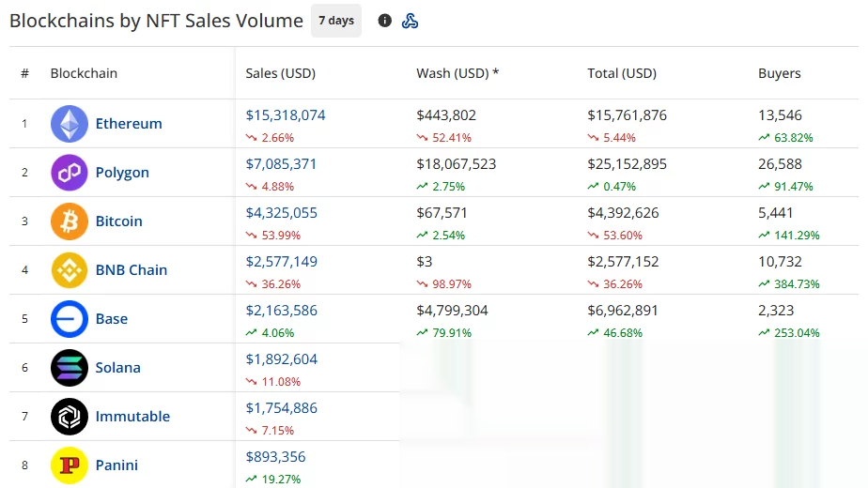Screen dimensions: 868x488
Task: Sort by the Sales (USD) column header
Action: point(280,73)
